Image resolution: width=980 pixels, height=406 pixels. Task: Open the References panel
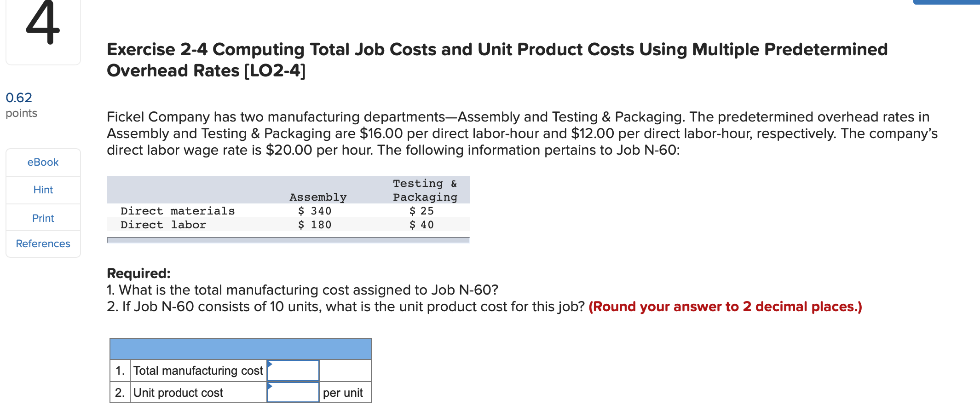43,244
